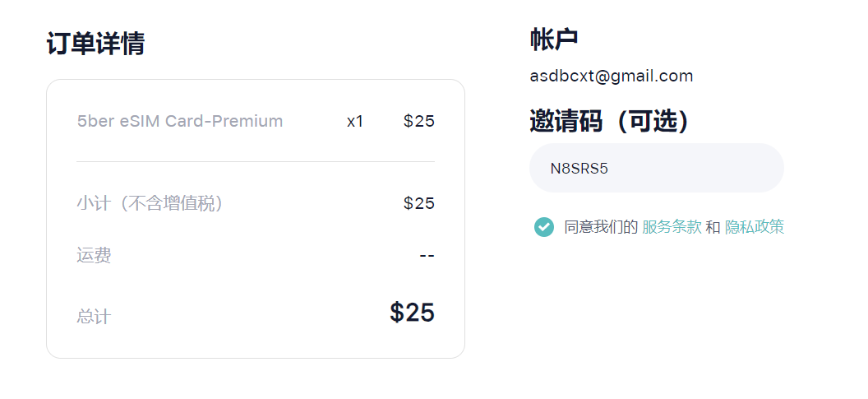Click the product price $25 in the first row
This screenshot has height=399, width=868.
coord(419,121)
